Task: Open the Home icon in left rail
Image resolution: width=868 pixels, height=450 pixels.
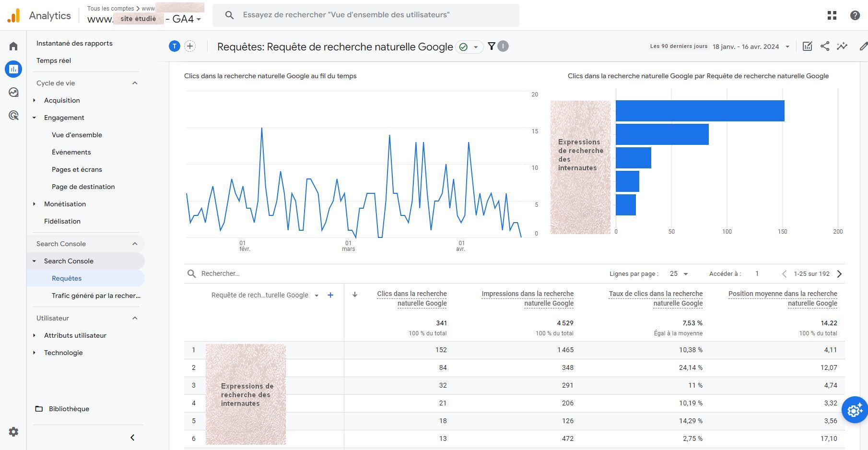Action: [13, 46]
